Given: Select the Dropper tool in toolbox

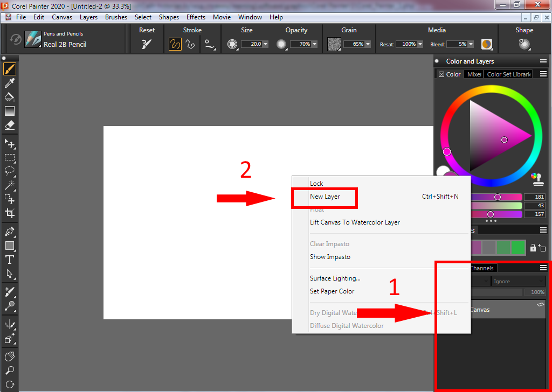Looking at the screenshot, I should click(x=9, y=83).
